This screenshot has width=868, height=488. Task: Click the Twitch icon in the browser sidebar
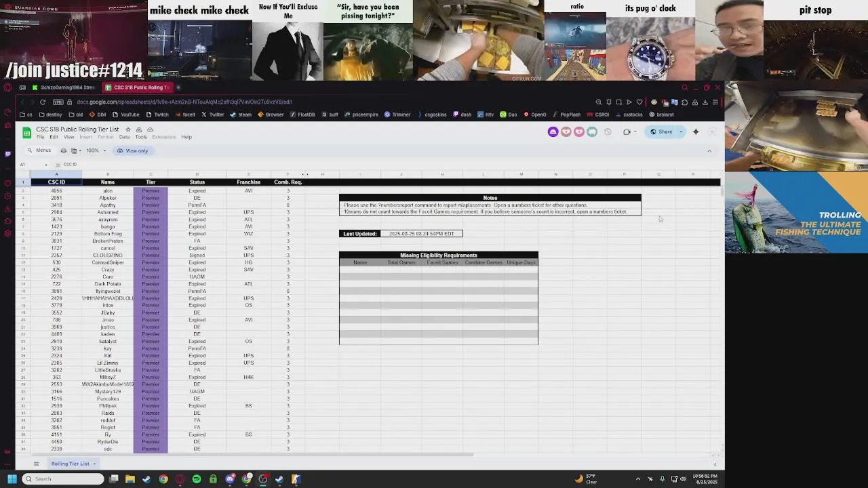(x=7, y=154)
